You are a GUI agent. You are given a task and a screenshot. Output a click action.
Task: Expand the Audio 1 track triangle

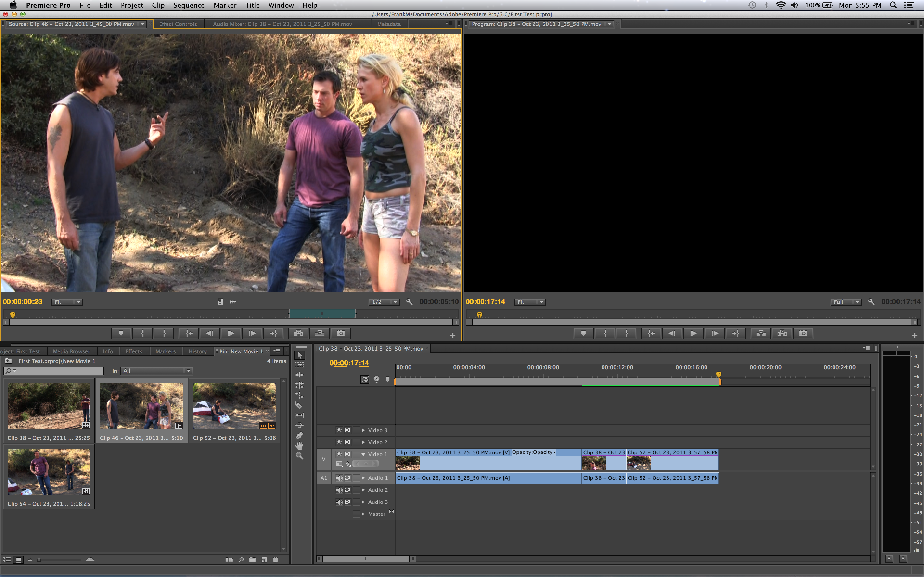pos(363,478)
